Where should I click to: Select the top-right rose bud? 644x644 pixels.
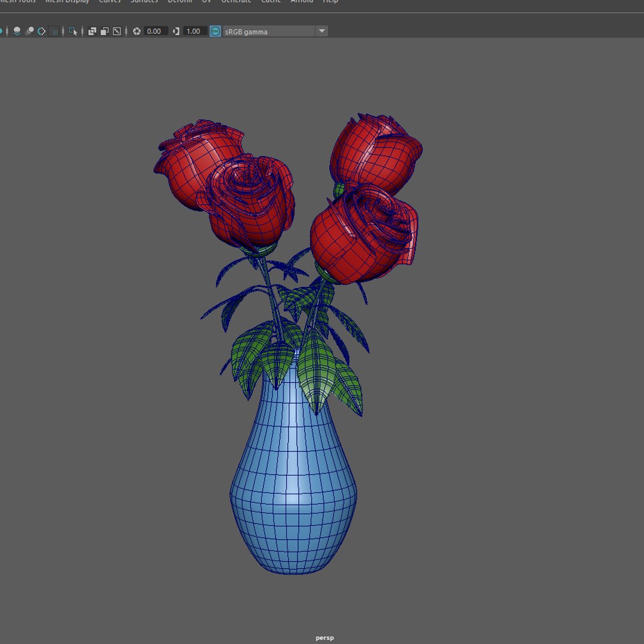point(374,154)
